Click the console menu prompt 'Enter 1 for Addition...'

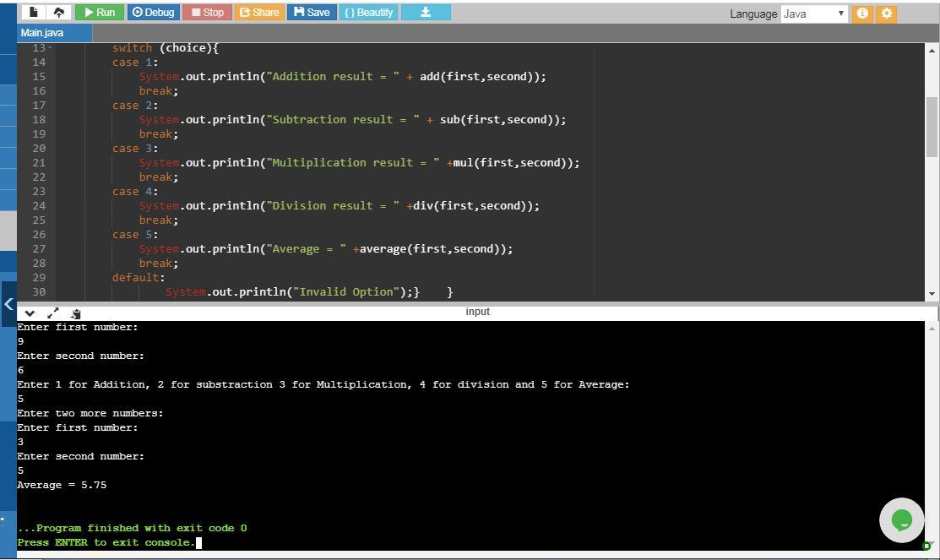click(323, 384)
